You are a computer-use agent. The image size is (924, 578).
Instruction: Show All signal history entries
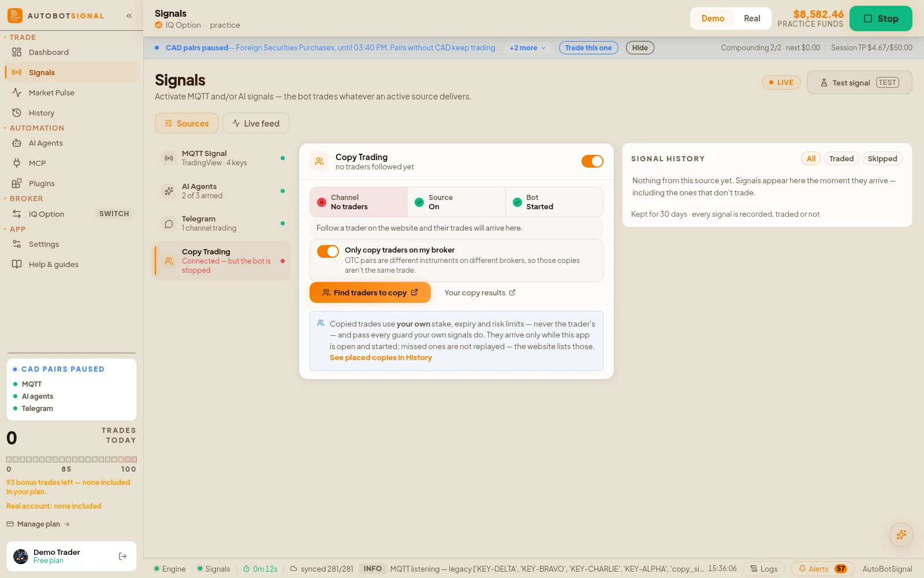811,158
